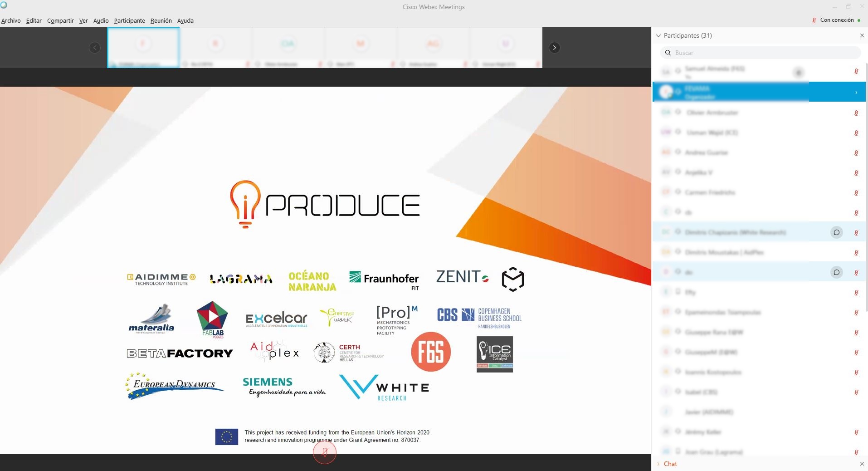This screenshot has width=868, height=471.
Task: Open the Ver menu
Action: click(83, 20)
